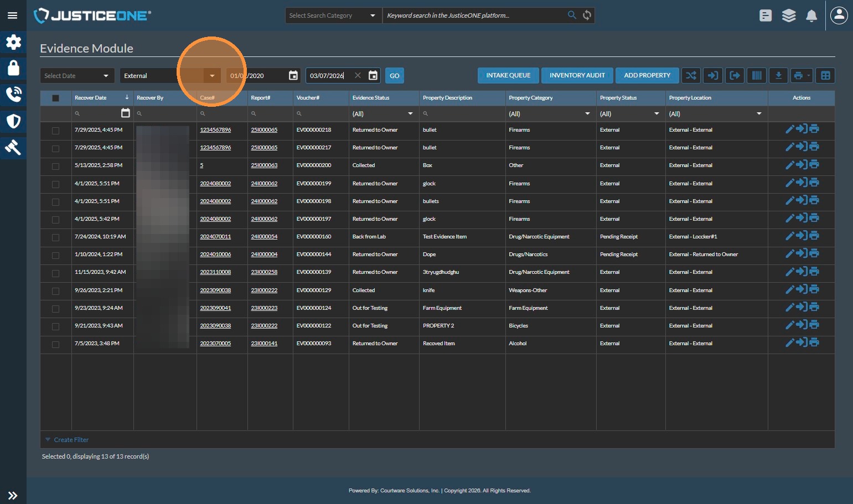This screenshot has height=504, width=853.
Task: Open case link 2024070011
Action: [215, 237]
